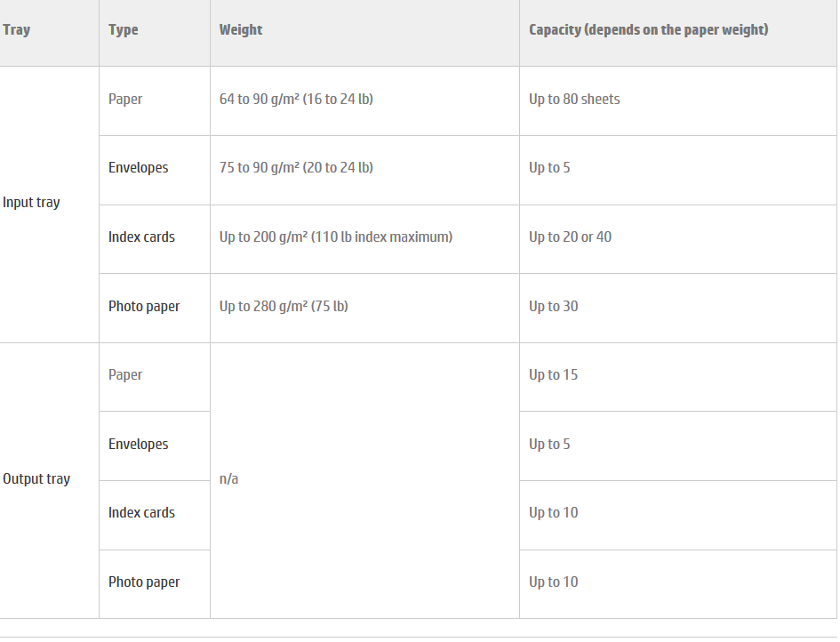Click the "Up to 80 sheets" capacity
The image size is (840, 642).
(x=574, y=100)
